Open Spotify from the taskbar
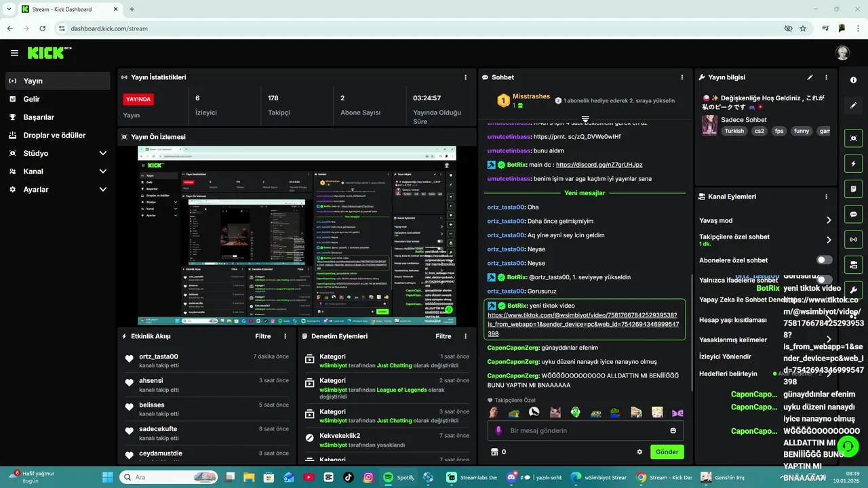Screen dimensions: 868x488 (399, 477)
